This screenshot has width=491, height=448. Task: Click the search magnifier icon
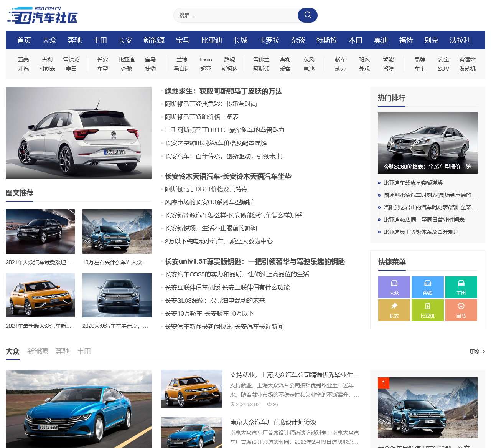307,15
